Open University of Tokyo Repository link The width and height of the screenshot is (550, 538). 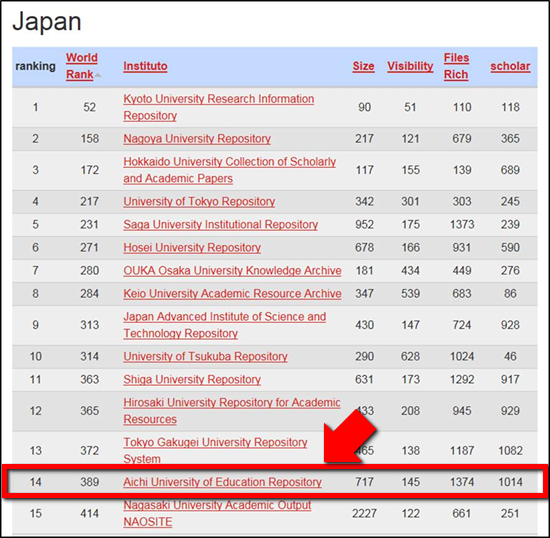(x=199, y=202)
